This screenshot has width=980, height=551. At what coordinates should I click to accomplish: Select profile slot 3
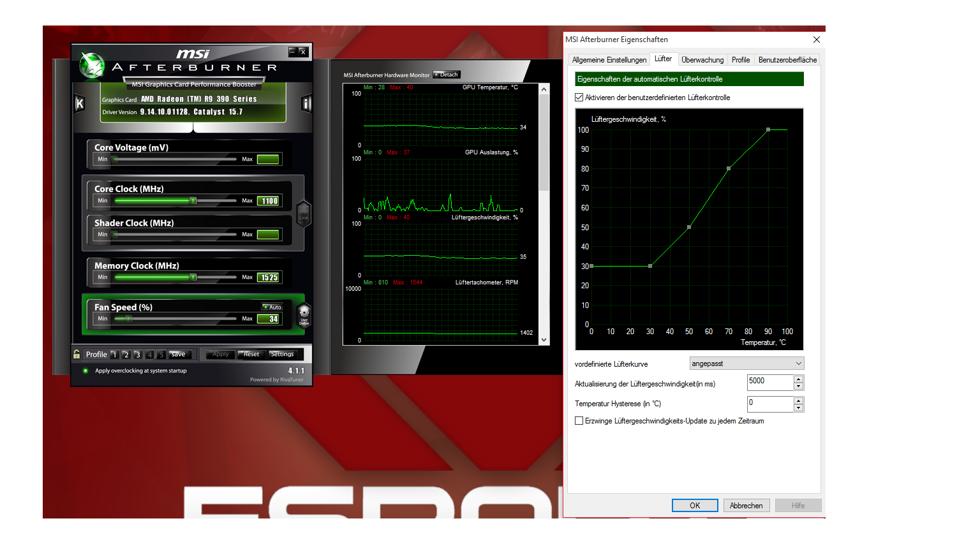[x=137, y=355]
